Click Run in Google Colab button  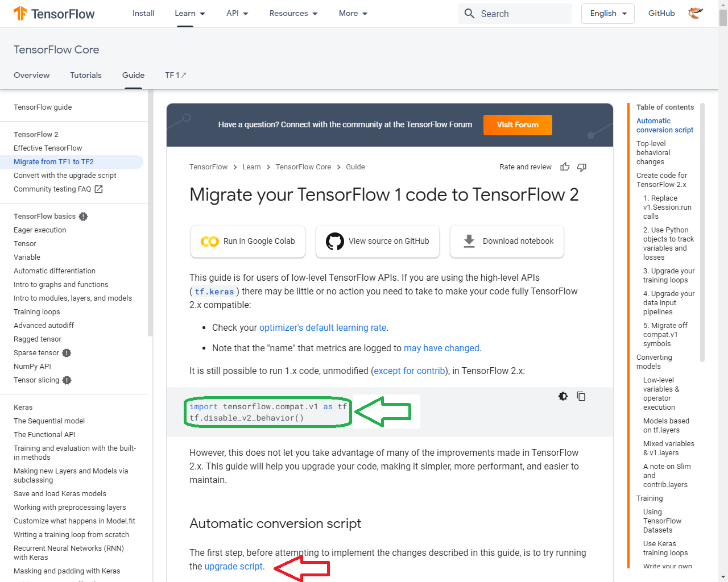pyautogui.click(x=248, y=242)
